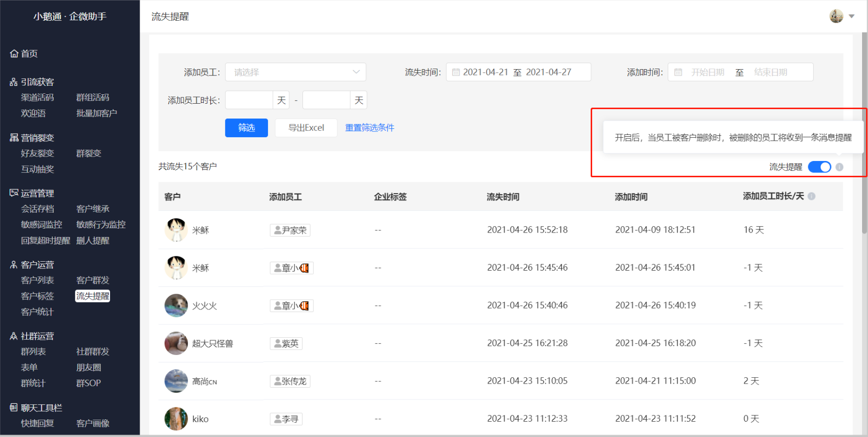
Task: Click the calendar icon in 流失时间 field
Action: (x=456, y=72)
